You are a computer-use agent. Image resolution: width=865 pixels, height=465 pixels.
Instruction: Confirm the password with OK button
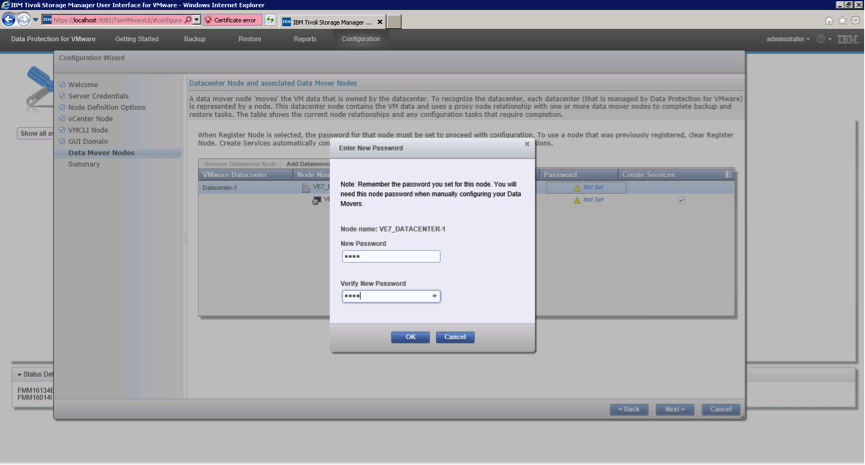pyautogui.click(x=410, y=337)
